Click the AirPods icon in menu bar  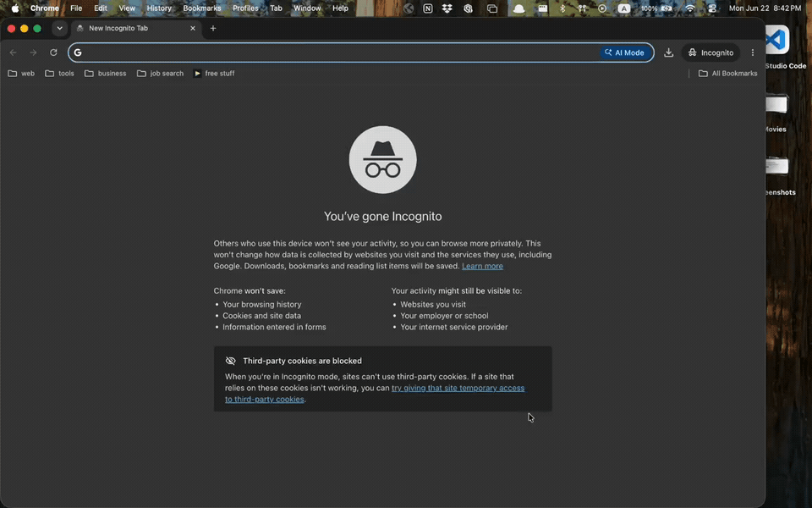(582, 8)
